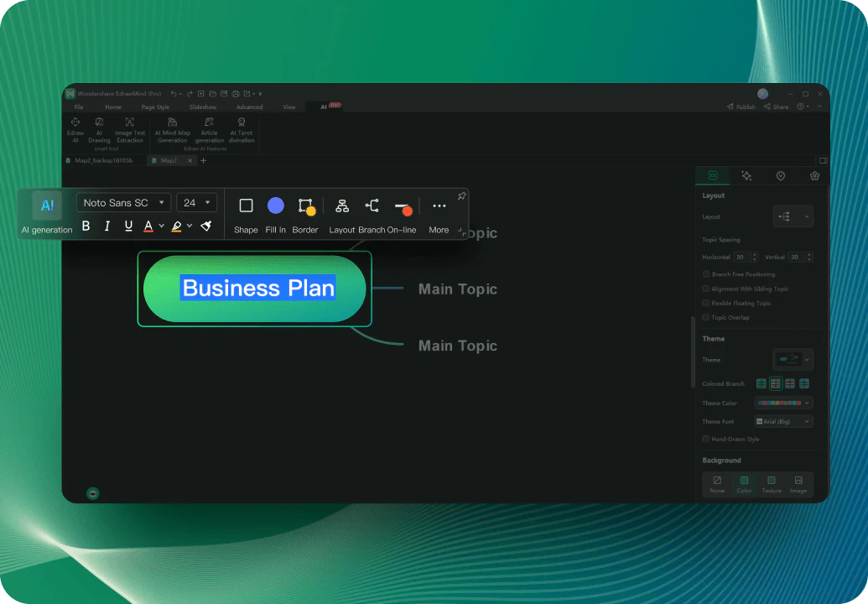Pin the floating toolbar
The image size is (868, 604).
point(462,196)
